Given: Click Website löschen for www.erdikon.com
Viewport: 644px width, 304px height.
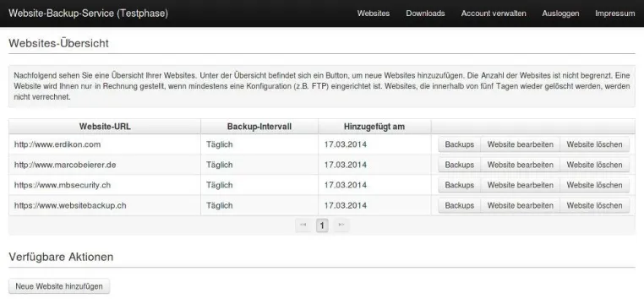Looking at the screenshot, I should pos(594,144).
